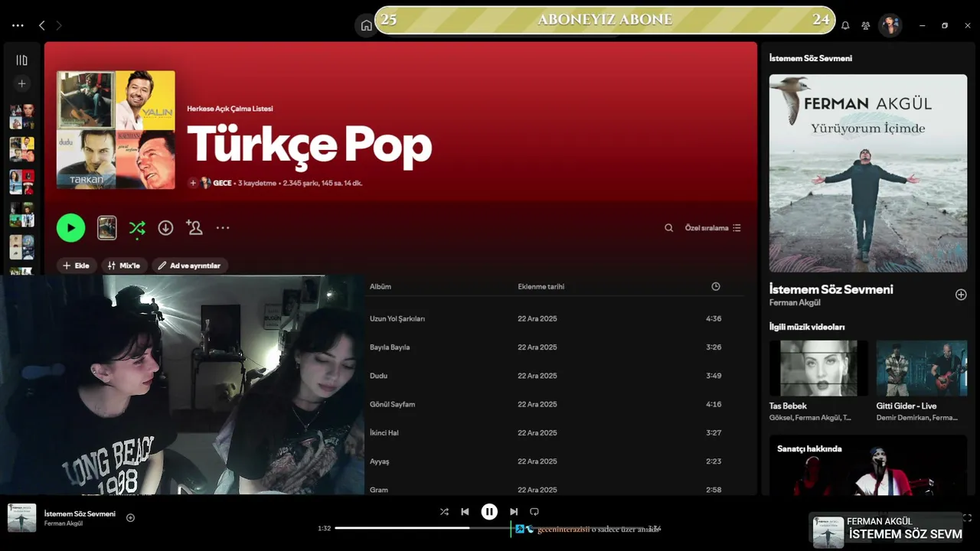
Task: Add the current track to liked songs in the bottom bar
Action: tap(130, 517)
